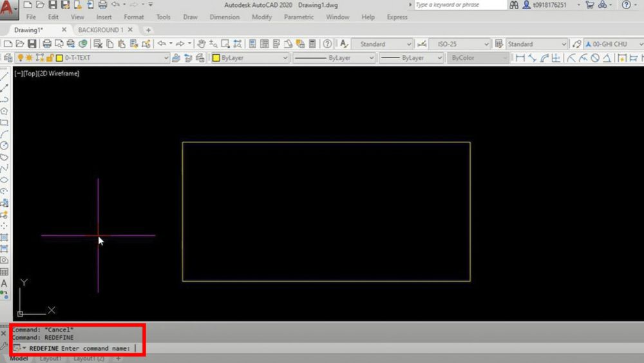
Task: Switch to Layout1 tab
Action: pyautogui.click(x=50, y=359)
